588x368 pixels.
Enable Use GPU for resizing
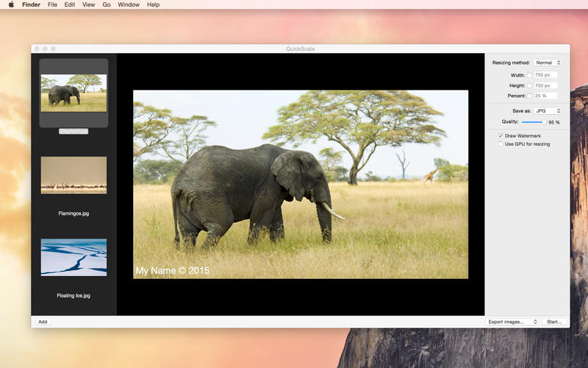coord(501,144)
